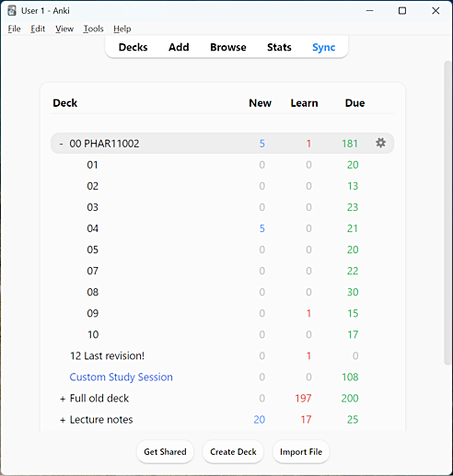This screenshot has width=453, height=476.
Task: Click the Anki app icon in title bar
Action: (x=12, y=11)
